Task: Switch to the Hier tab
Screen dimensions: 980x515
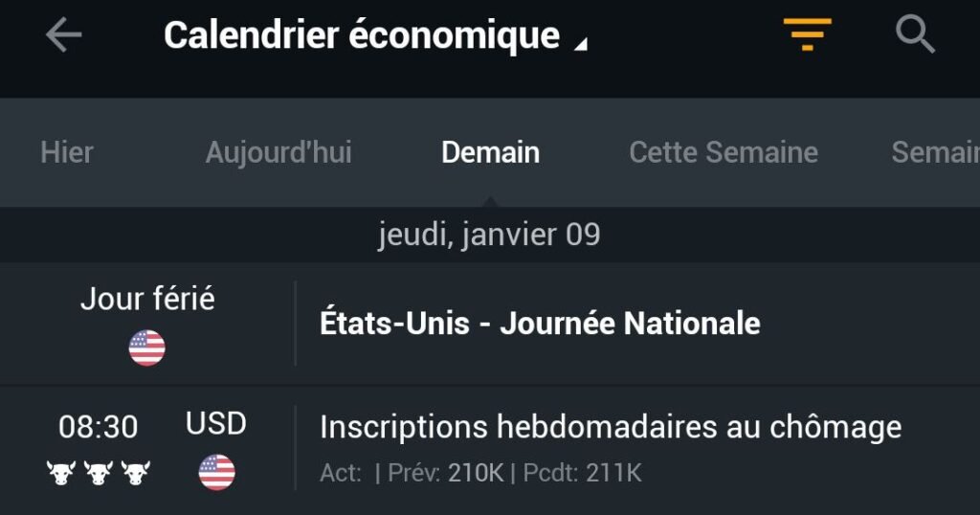Action: coord(67,152)
